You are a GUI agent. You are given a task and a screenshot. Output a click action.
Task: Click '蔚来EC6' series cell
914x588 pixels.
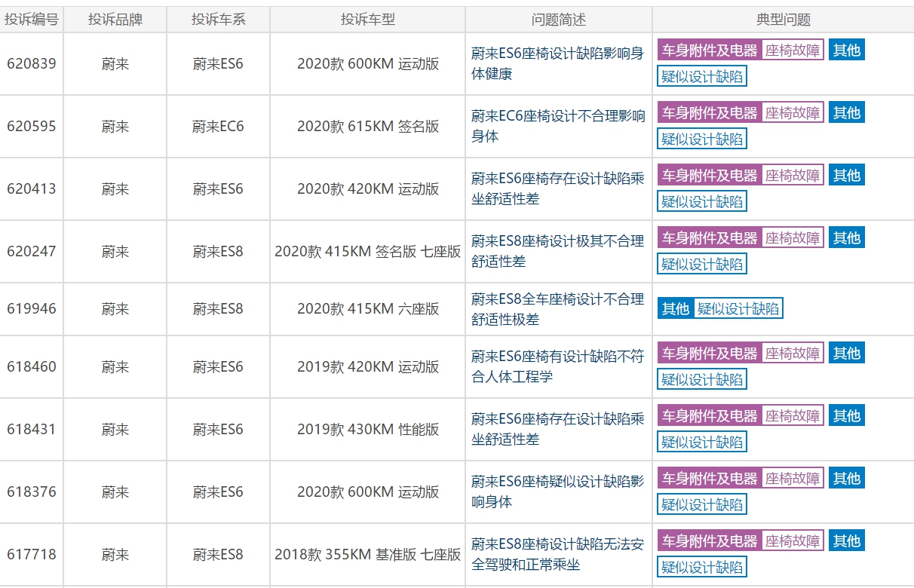218,127
